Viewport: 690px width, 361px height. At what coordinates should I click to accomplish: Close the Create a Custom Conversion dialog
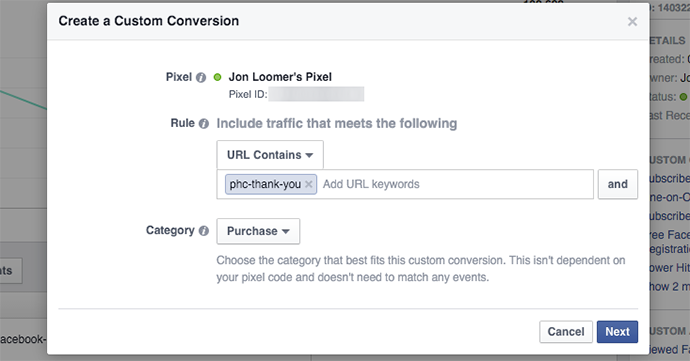[x=632, y=22]
